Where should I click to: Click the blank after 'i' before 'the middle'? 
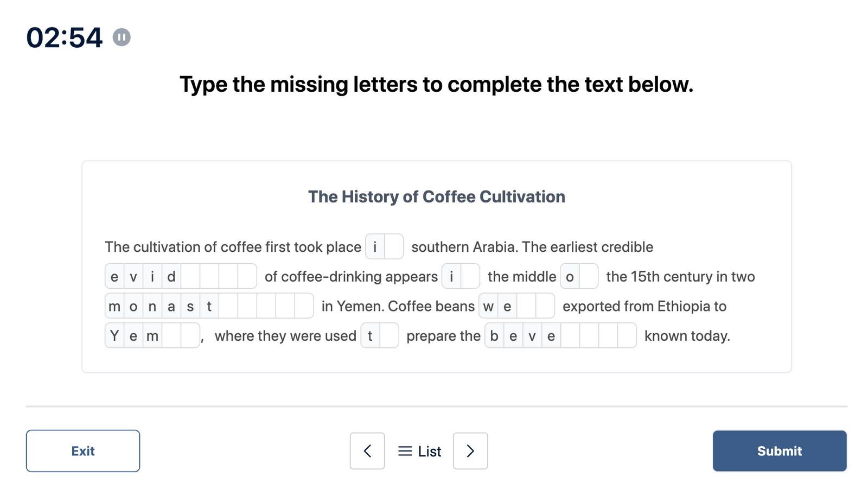pos(470,277)
